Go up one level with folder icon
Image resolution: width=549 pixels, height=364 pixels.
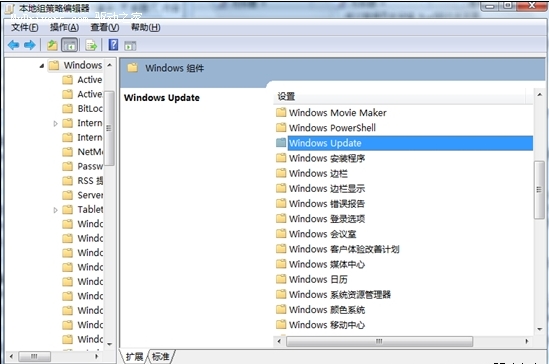coord(52,45)
